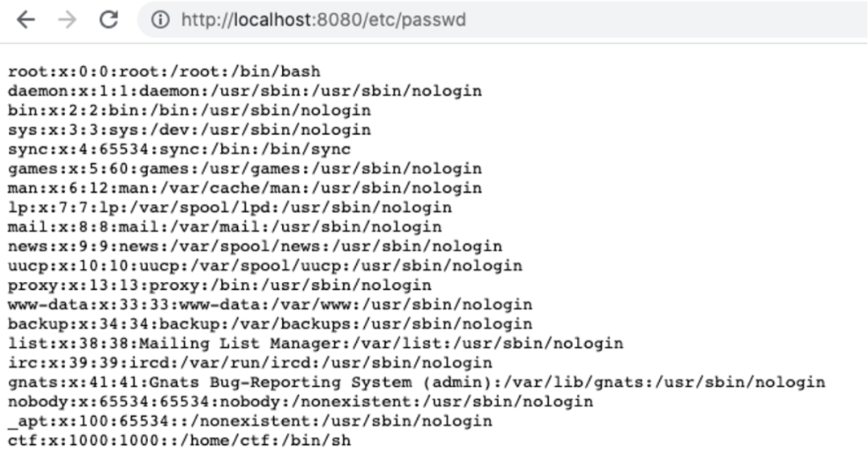The image size is (868, 473).
Task: Click the browser back arrow
Action: [26, 20]
